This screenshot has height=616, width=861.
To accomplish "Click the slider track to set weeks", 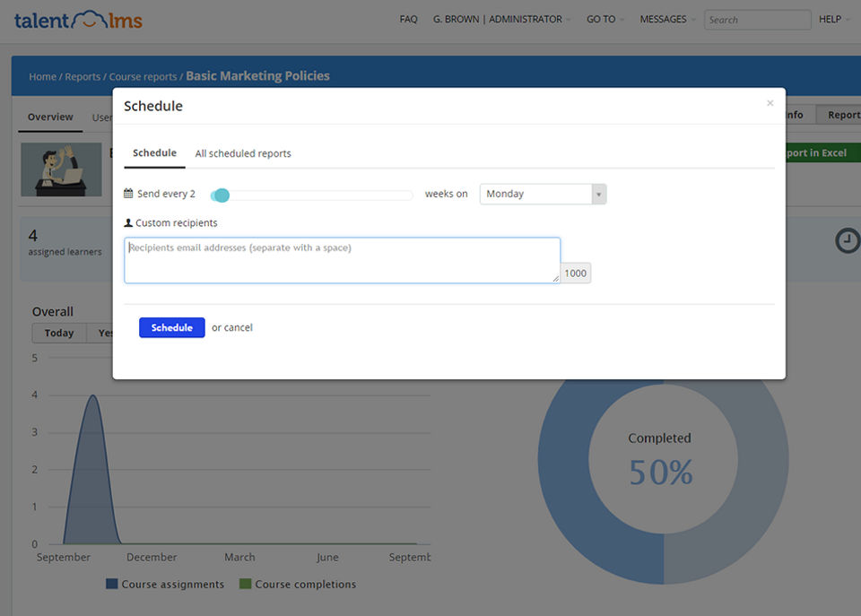I will click(x=313, y=195).
